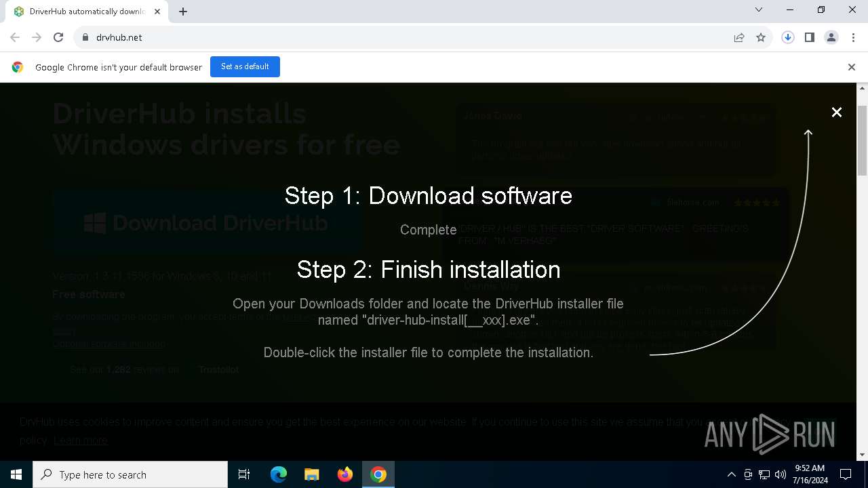
Task: Click the forward navigation arrow
Action: click(37, 37)
